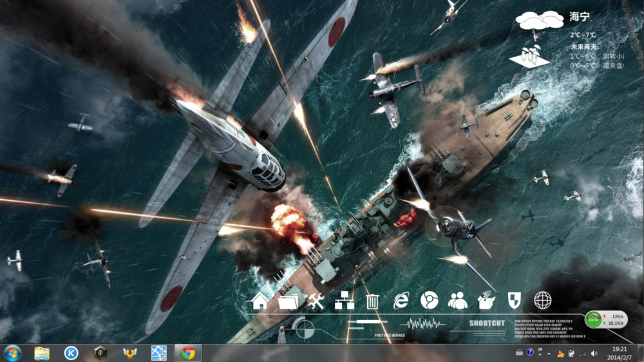The width and height of the screenshot is (644, 362).
Task: Click the umbrella people forecast icon
Action: 529,57
